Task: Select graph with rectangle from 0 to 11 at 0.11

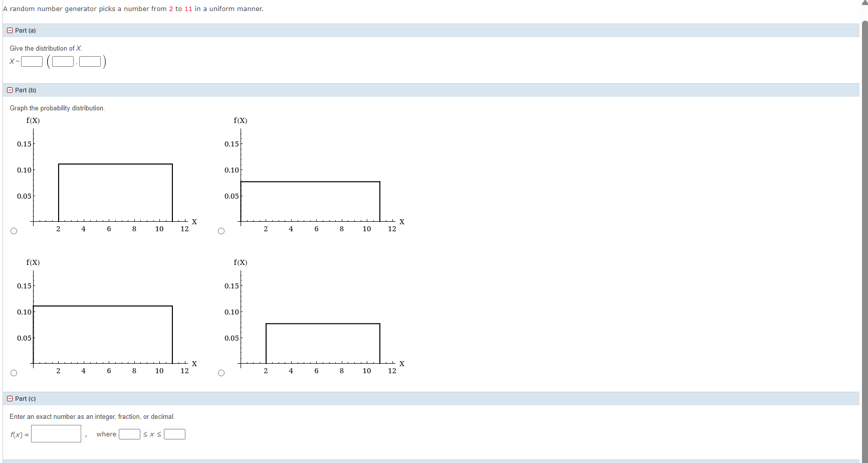Action: point(14,373)
